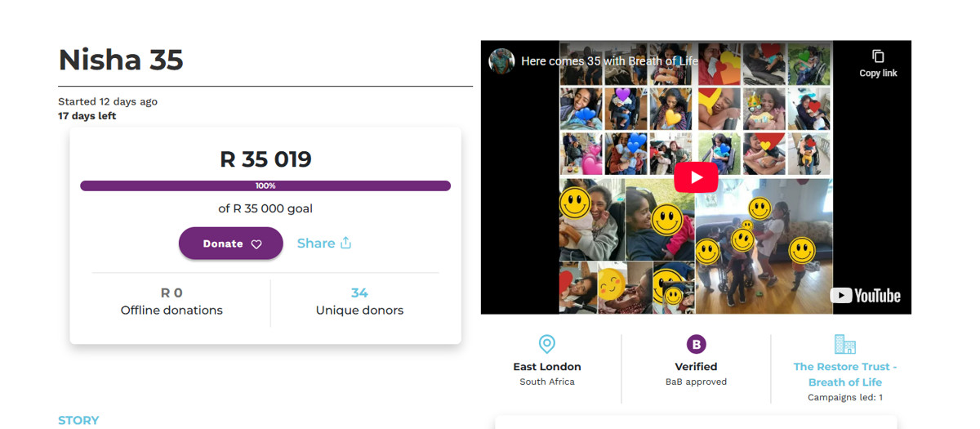Click the building icon above Restore Trust
Viewport: 980px width, 429px height.
pyautogui.click(x=844, y=344)
